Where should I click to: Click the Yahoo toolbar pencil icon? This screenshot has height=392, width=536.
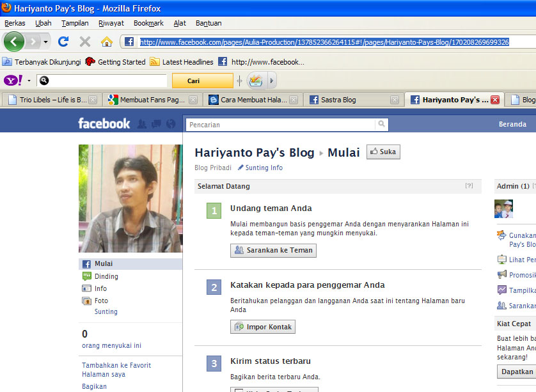click(255, 81)
